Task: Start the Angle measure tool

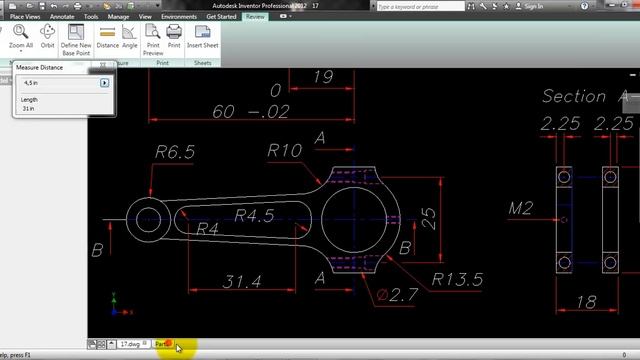Action: pyautogui.click(x=129, y=37)
